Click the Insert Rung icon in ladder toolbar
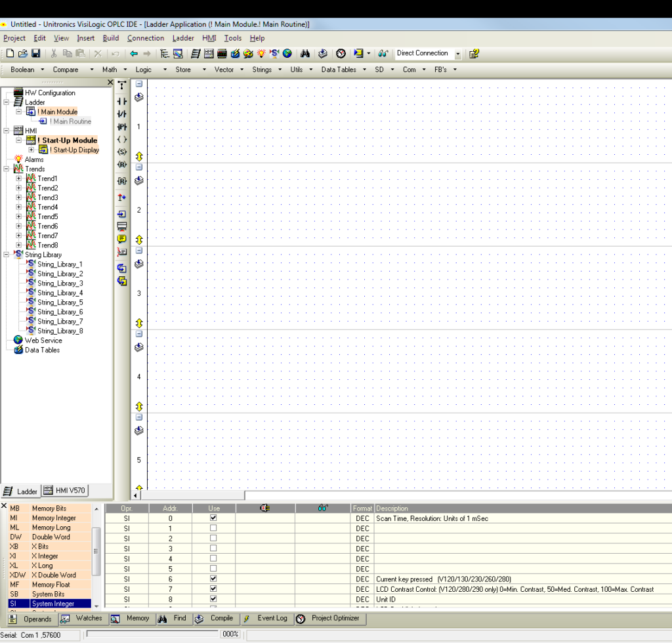672x643 pixels. (x=121, y=226)
